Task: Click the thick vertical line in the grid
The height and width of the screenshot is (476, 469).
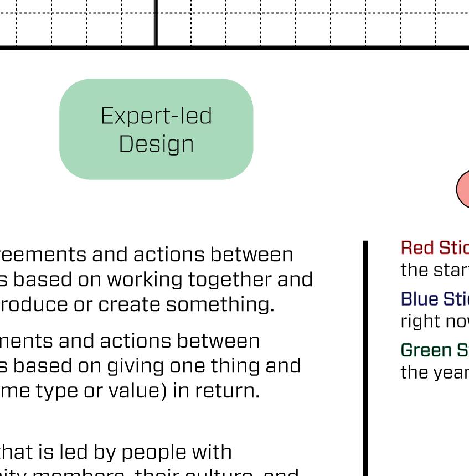Action: [x=156, y=22]
